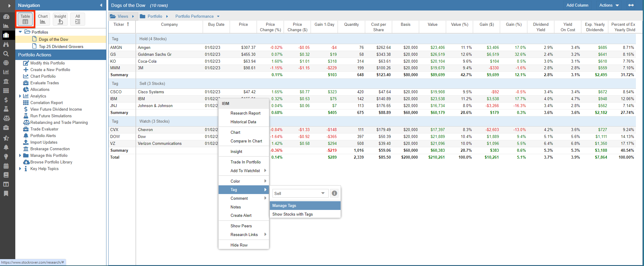Click the bookmark icon in left sidebar
Image resolution: width=644 pixels, height=266 pixels.
coord(6,193)
